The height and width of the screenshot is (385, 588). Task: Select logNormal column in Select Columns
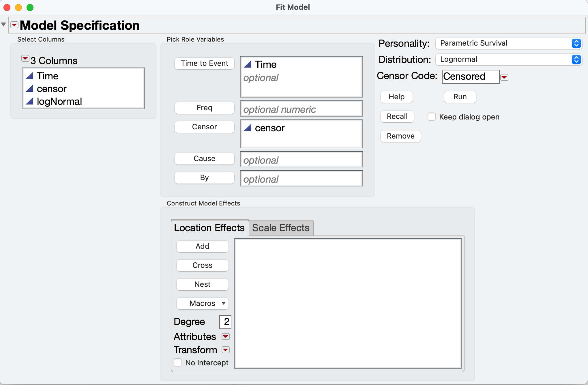(59, 102)
